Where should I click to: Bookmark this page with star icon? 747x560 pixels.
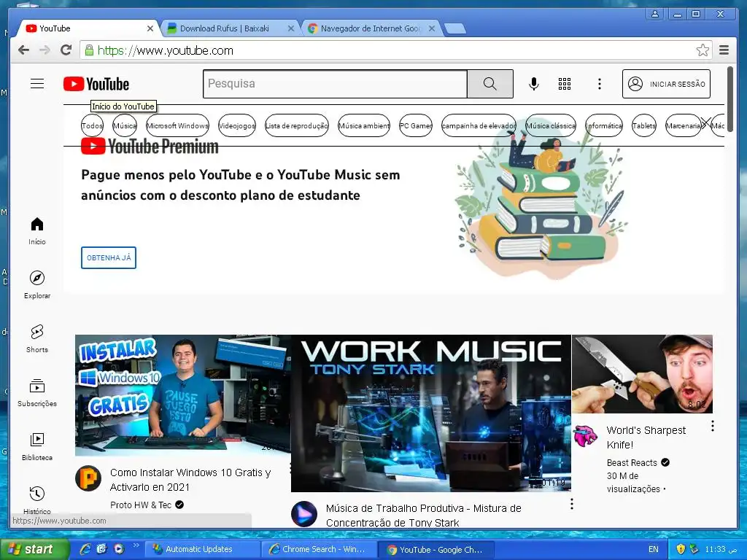(703, 50)
